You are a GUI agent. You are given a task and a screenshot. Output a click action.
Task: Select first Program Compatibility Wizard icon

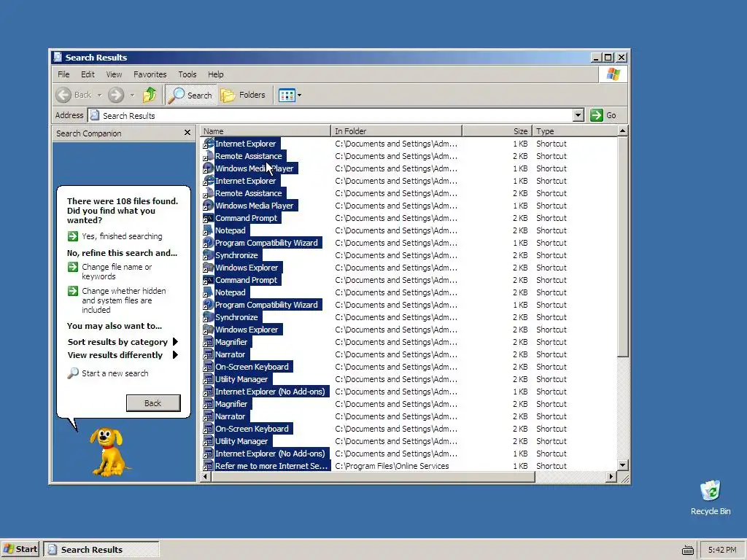pos(208,242)
